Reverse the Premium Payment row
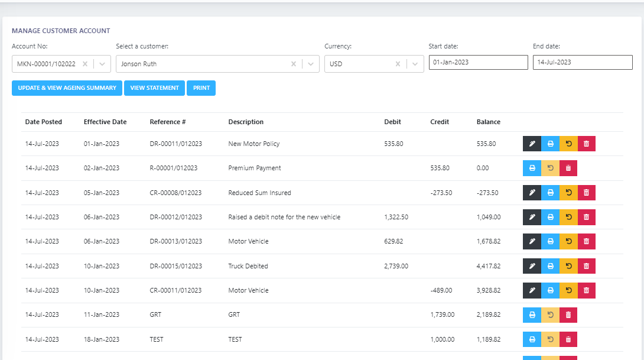 551,168
